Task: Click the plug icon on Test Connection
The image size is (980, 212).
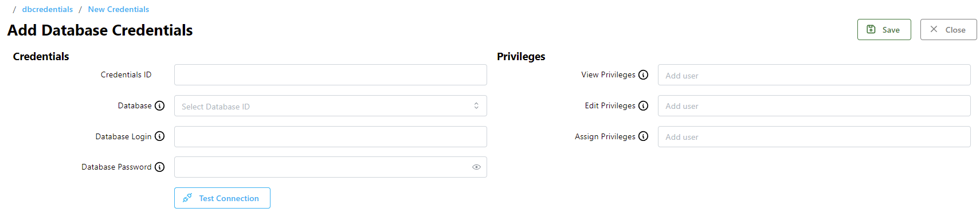Action: pos(187,198)
